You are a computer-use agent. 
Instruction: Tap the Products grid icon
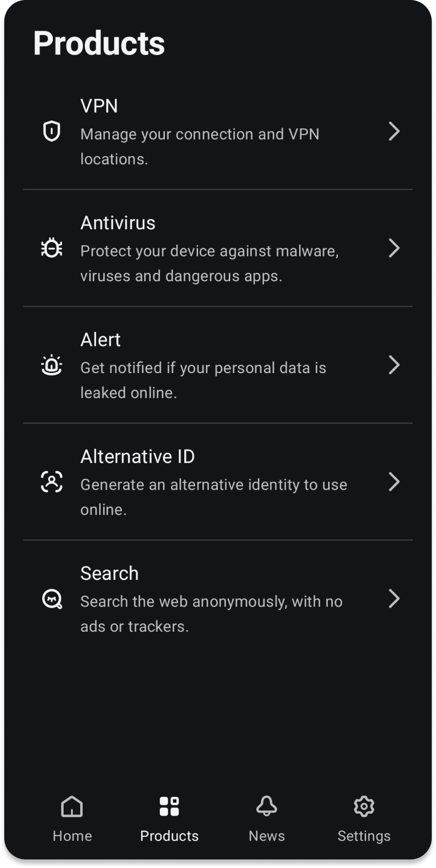coord(169,807)
